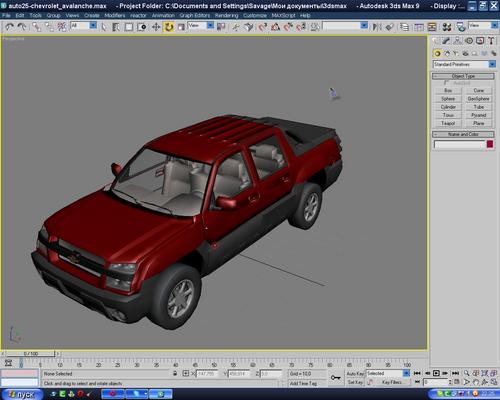Open the render type 'View' dropdown at toolbar end
Viewport: 500px width, 400px height.
tap(483, 25)
